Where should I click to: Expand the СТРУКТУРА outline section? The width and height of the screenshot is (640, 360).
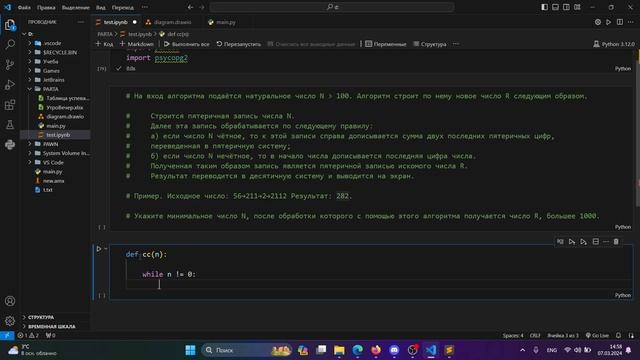point(41,317)
